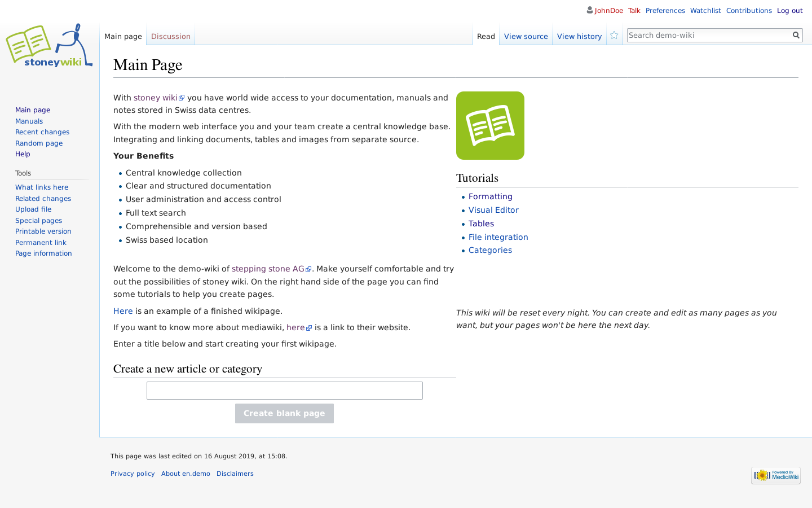Click the watchlist star icon
The width and height of the screenshot is (812, 508).
614,36
